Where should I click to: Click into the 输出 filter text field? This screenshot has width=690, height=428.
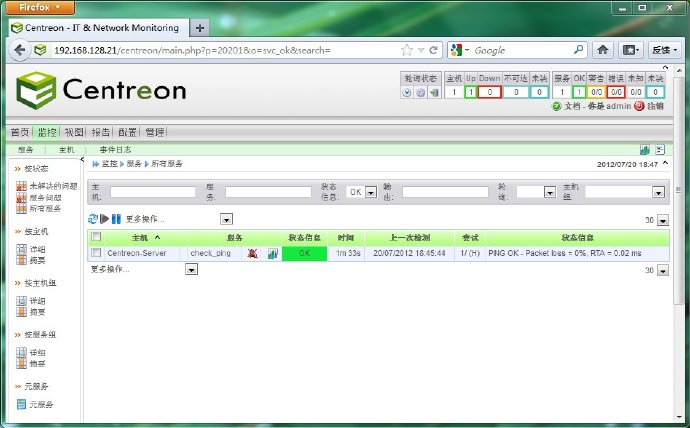click(445, 192)
